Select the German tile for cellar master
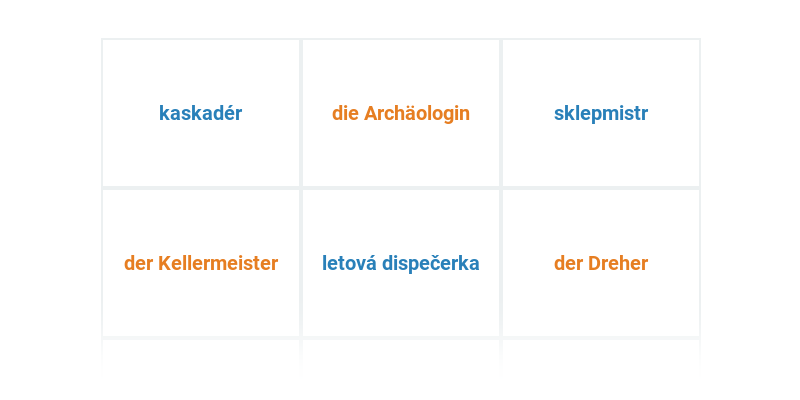 [201, 263]
